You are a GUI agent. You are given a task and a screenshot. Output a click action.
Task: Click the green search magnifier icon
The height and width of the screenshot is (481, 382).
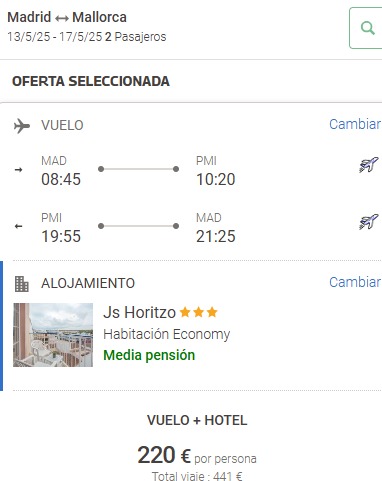(368, 28)
